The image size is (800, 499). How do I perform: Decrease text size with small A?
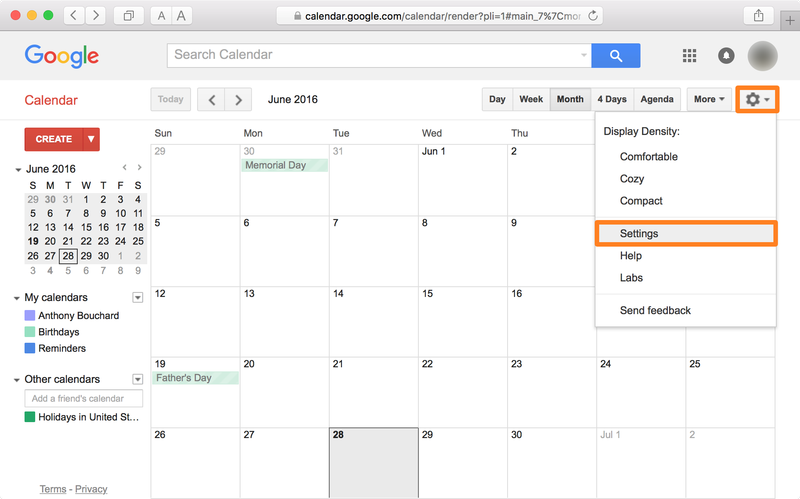pos(161,16)
